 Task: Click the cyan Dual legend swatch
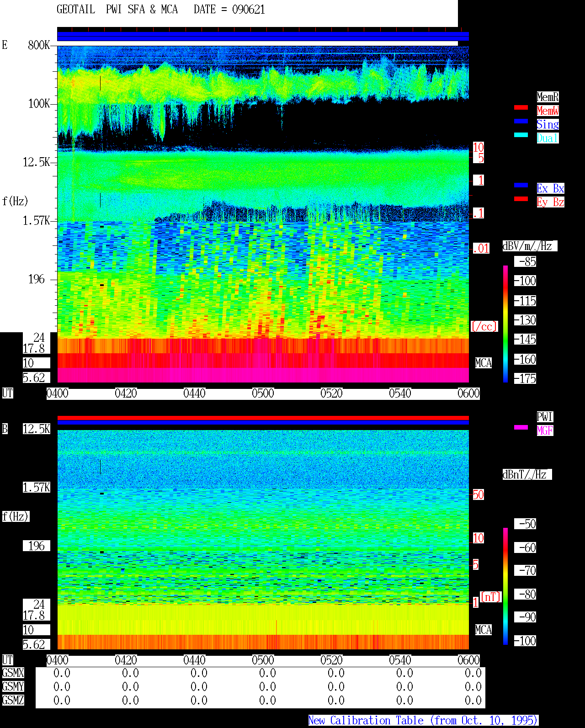[x=521, y=135]
